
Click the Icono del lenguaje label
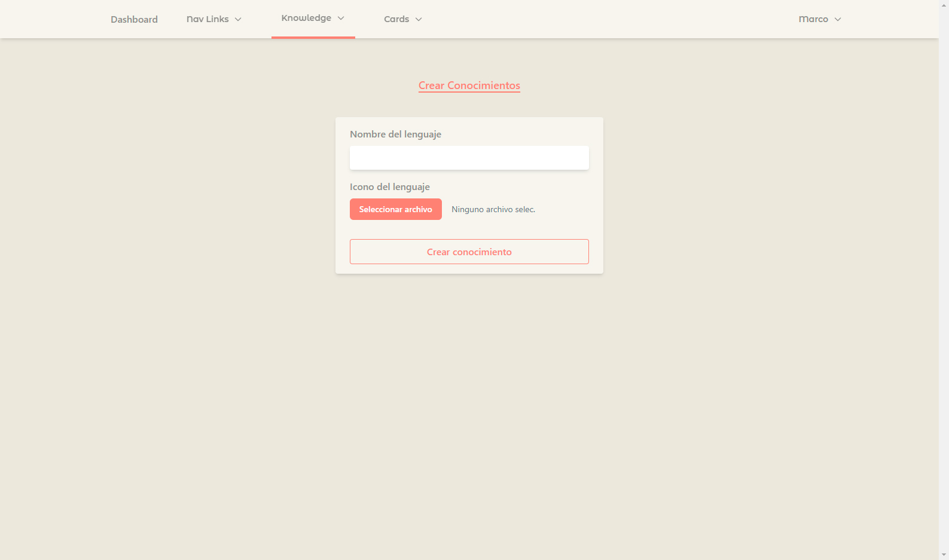(x=389, y=187)
